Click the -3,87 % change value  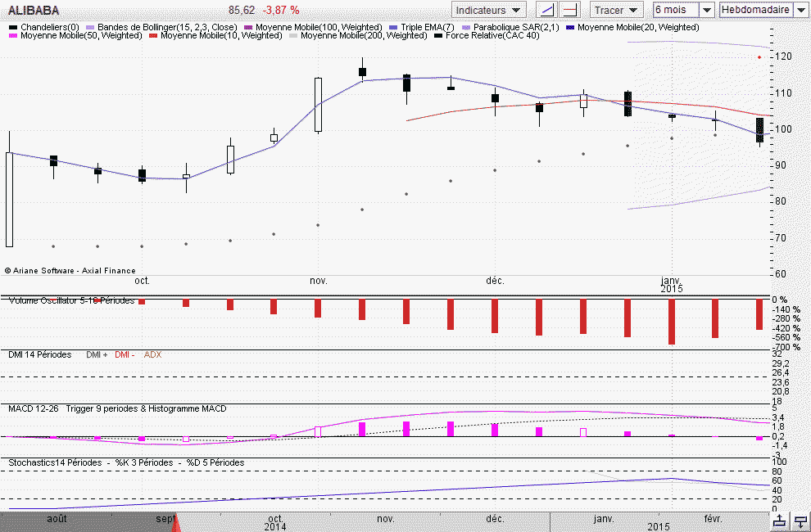pyautogui.click(x=281, y=10)
